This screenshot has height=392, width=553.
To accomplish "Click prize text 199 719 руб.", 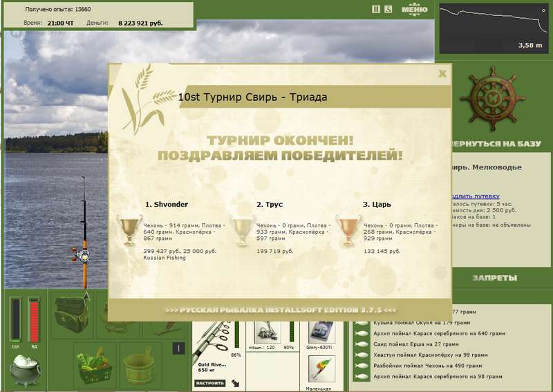I will pyautogui.click(x=274, y=251).
